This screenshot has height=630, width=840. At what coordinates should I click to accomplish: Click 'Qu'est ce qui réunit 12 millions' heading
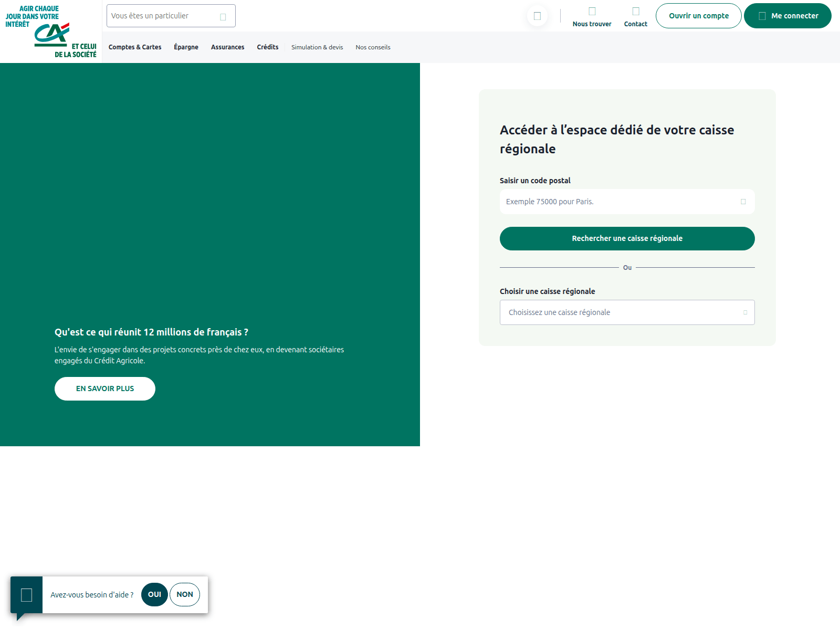[x=151, y=332]
